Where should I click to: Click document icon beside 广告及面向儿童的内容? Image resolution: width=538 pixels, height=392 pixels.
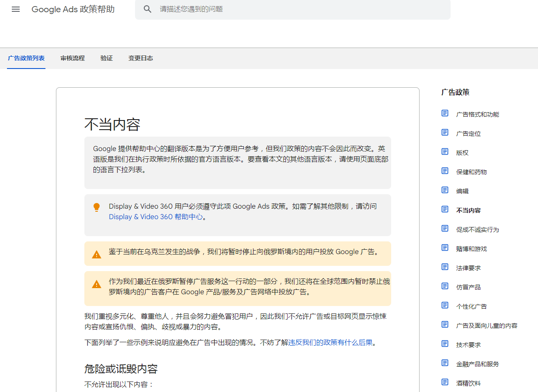[445, 325]
